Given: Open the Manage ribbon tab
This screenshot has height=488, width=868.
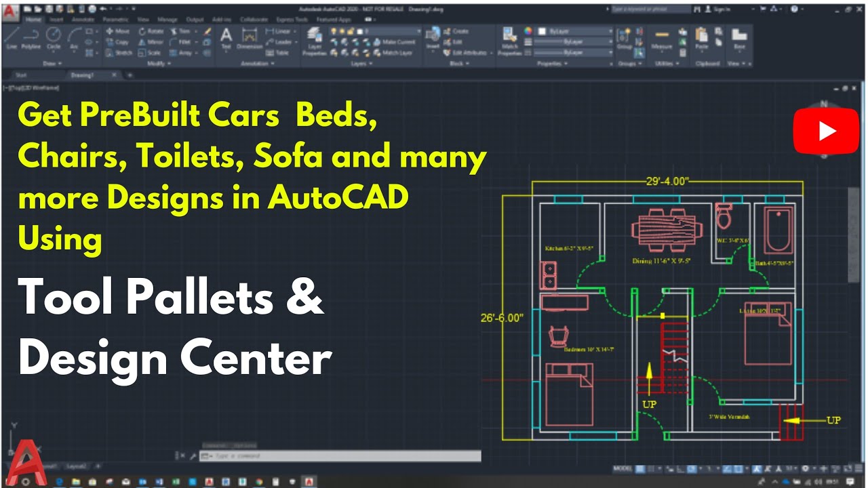Looking at the screenshot, I should (x=169, y=20).
